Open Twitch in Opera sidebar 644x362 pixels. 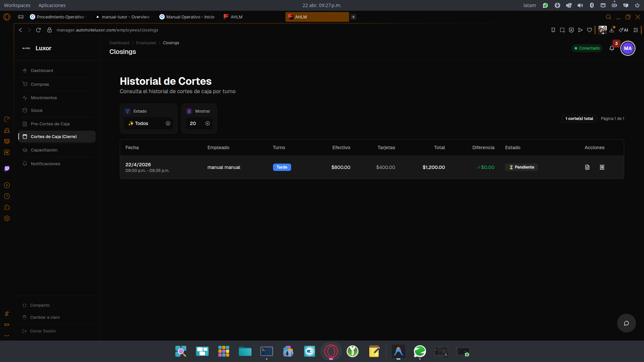coord(7,169)
